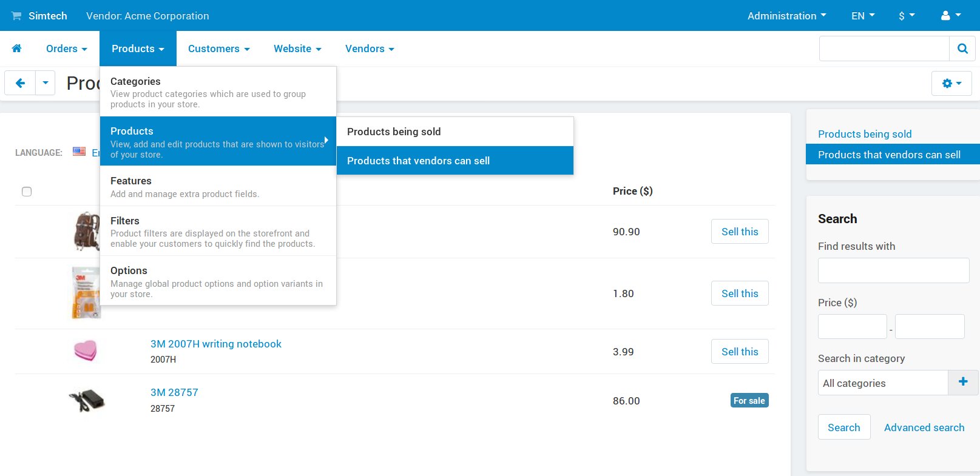
Task: Select Features menu entry
Action: pos(218,186)
